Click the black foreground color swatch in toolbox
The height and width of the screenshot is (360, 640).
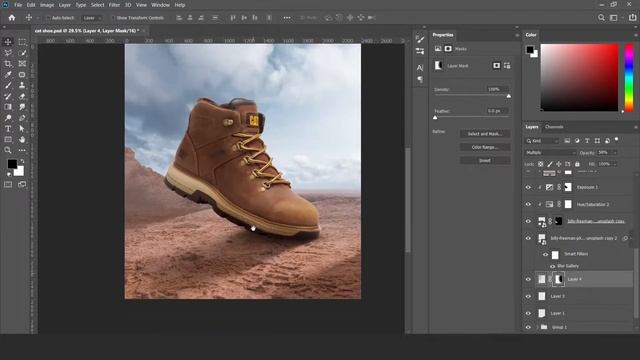(12, 164)
